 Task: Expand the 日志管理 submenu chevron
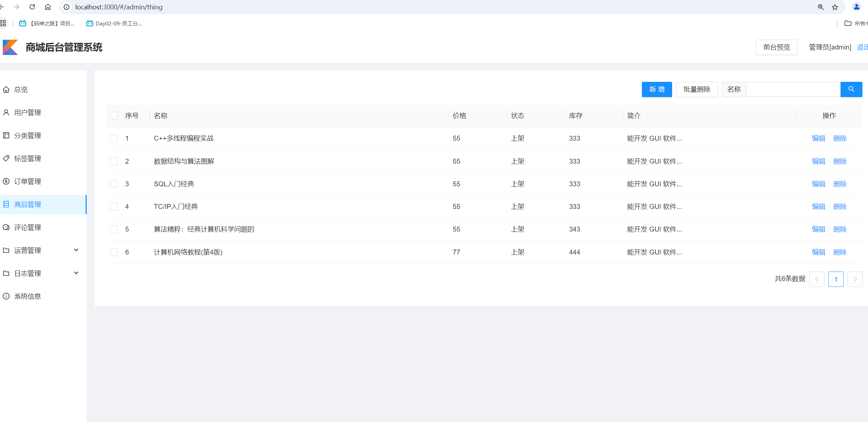point(76,273)
